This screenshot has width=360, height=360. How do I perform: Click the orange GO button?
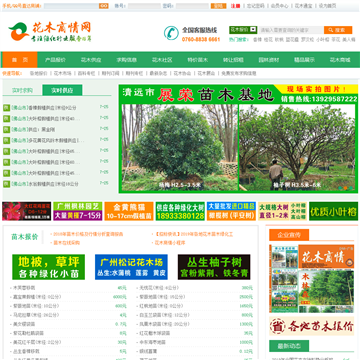pyautogui.click(x=104, y=6)
